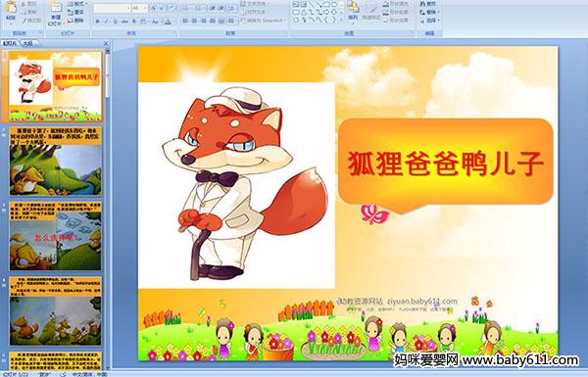Expand the Select dropdown in Editing
The width and height of the screenshot is (588, 377).
[429, 21]
